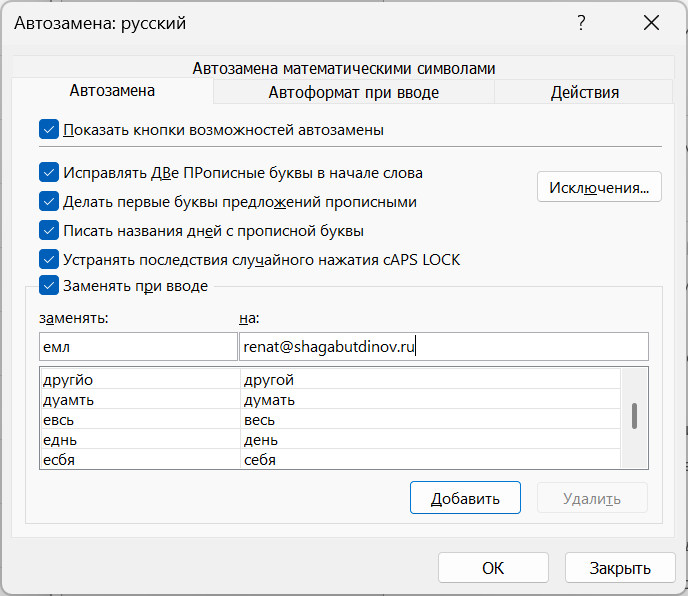Click the заменять input field containing емл
This screenshot has width=688, height=596.
137,347
